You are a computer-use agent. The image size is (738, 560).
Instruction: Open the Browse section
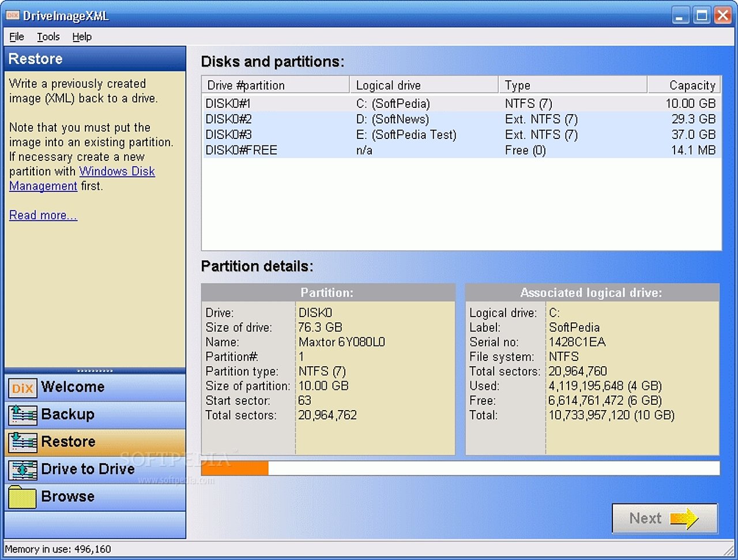[95, 497]
